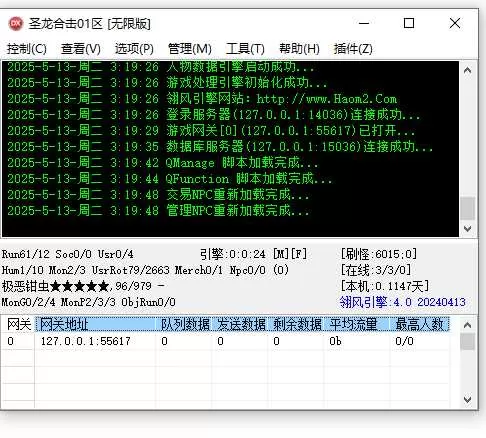Click the log panel scrollbar thumb
The width and height of the screenshot is (486, 438).
click(x=468, y=208)
